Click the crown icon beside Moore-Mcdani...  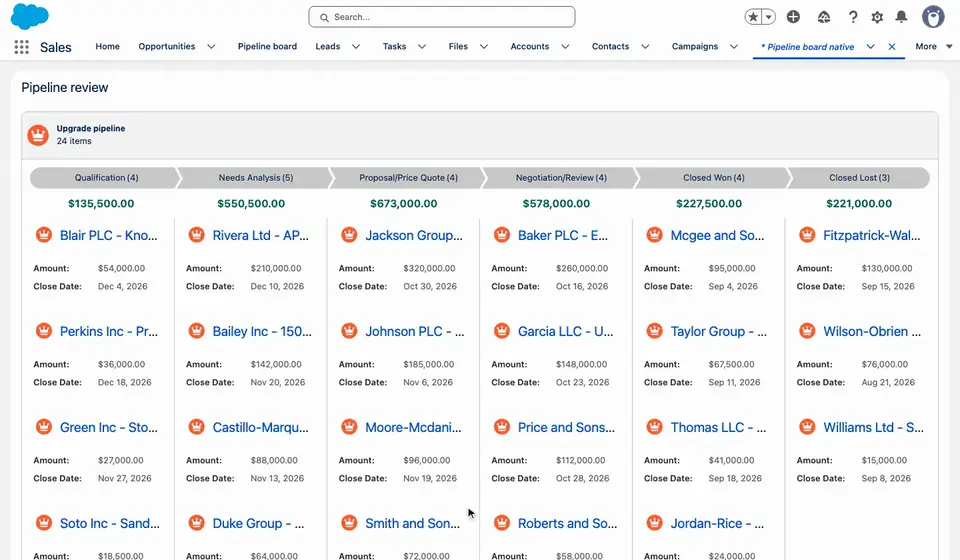(349, 427)
